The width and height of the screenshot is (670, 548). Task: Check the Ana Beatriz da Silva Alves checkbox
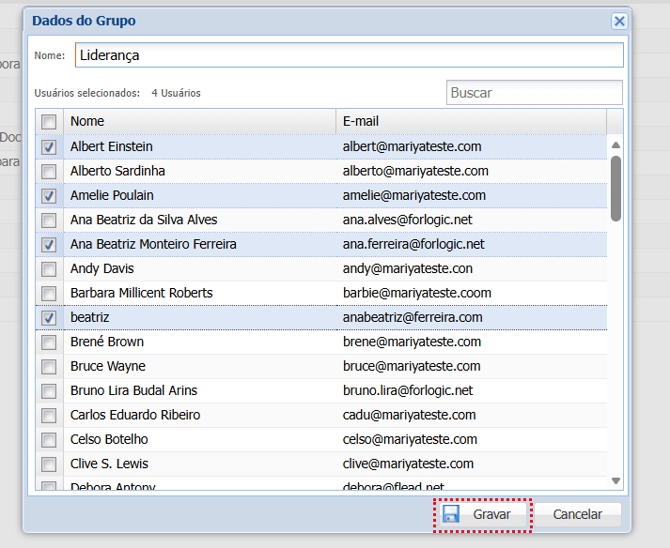49,220
